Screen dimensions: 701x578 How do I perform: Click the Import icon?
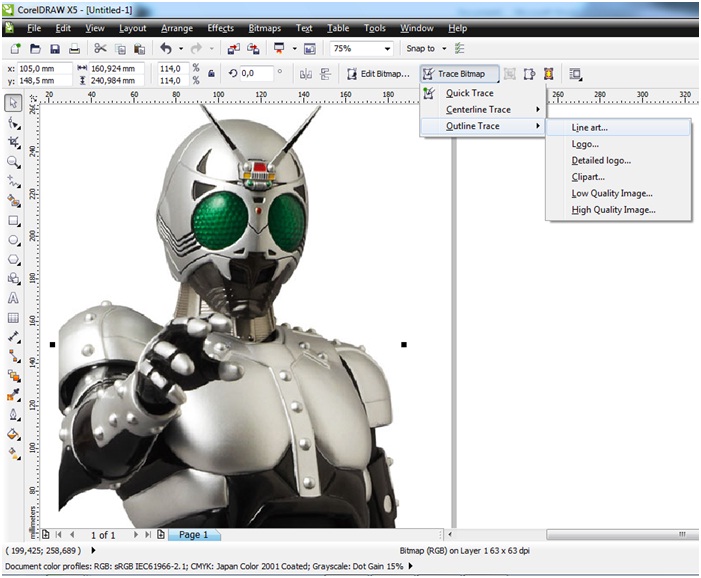233,49
